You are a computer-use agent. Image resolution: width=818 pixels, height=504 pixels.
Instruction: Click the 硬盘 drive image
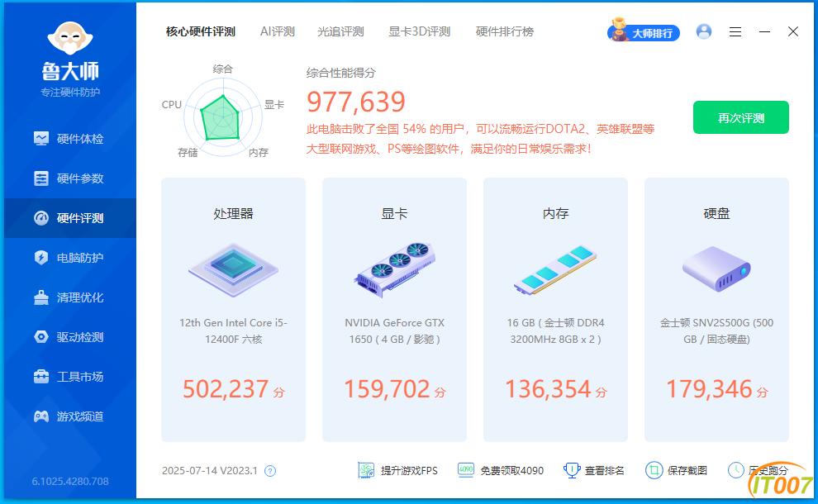(716, 269)
